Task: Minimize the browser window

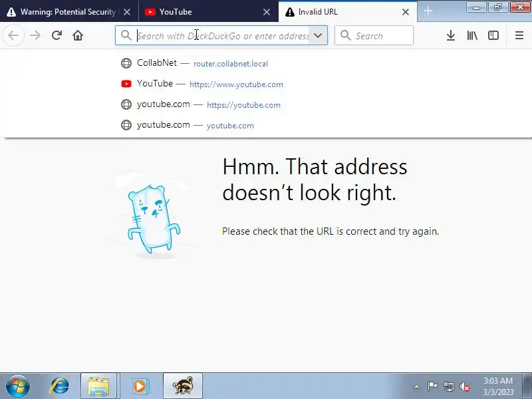Action: pyautogui.click(x=476, y=7)
